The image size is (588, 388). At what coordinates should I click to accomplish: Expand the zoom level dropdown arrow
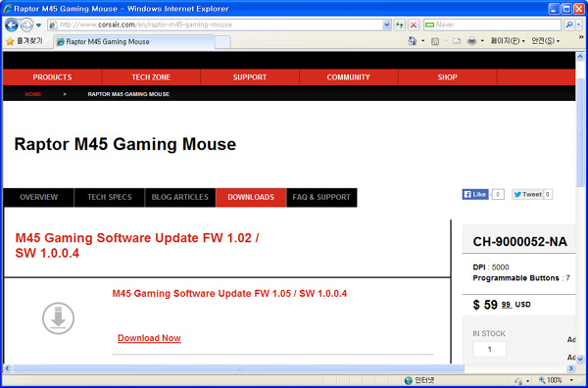(x=571, y=380)
